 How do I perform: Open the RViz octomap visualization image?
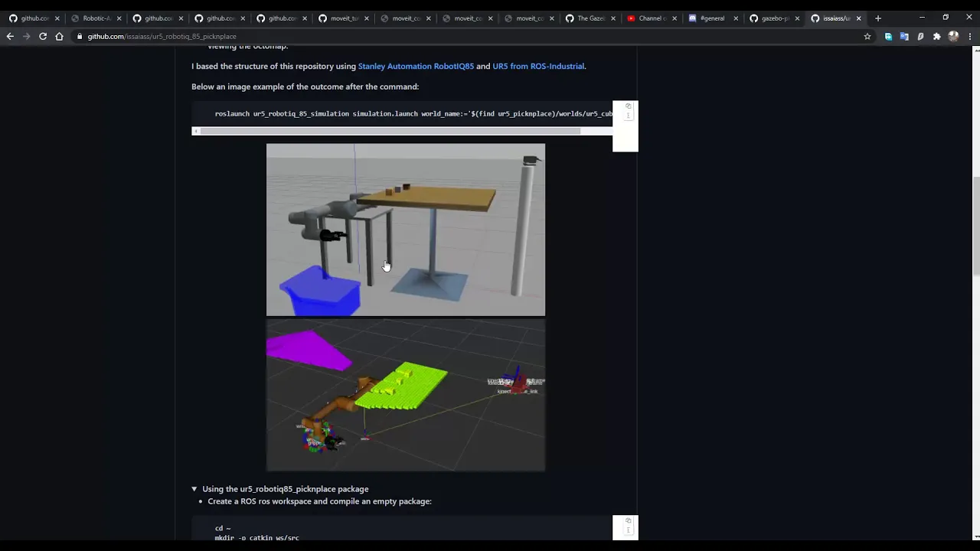(406, 396)
